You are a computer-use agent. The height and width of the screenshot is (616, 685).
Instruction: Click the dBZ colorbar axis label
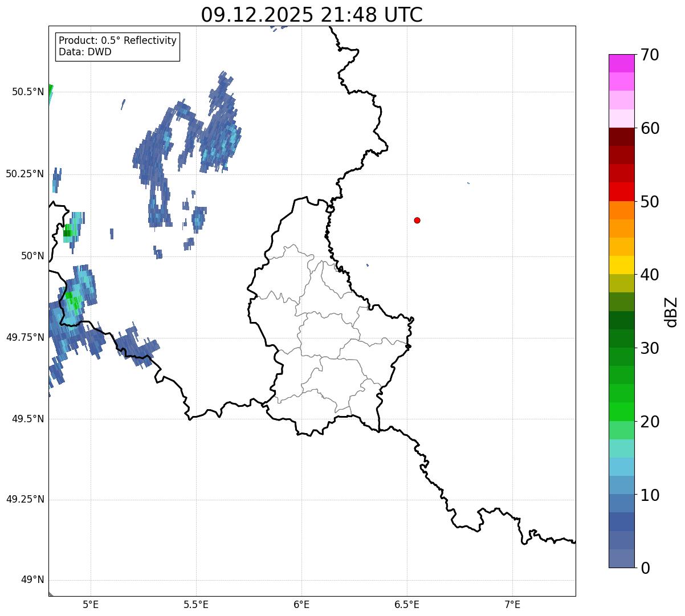pos(671,311)
